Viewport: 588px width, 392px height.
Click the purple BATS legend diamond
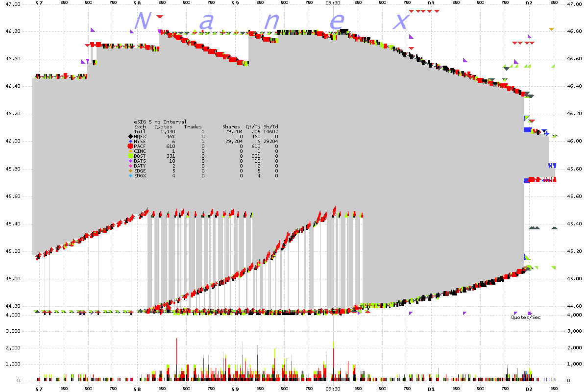tap(130, 161)
